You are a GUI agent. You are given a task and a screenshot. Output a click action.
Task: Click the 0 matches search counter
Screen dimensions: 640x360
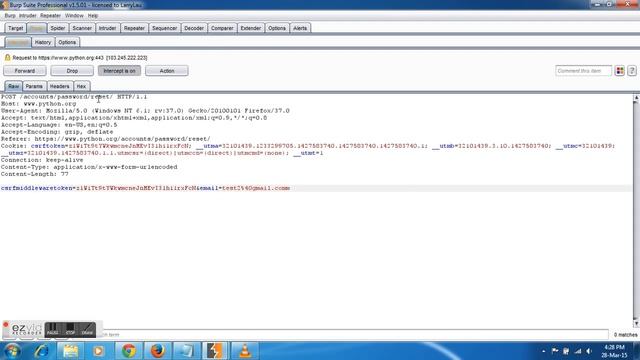(x=625, y=335)
